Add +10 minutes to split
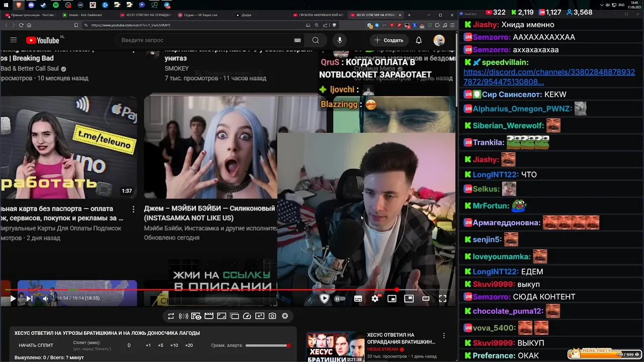The height and width of the screenshot is (362, 644). point(174,345)
